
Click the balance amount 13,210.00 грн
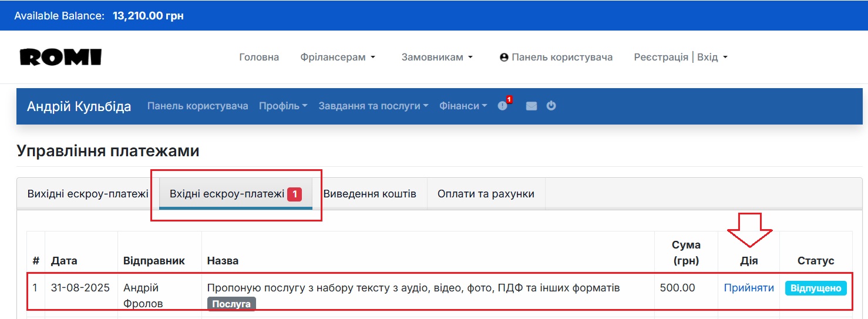point(148,16)
